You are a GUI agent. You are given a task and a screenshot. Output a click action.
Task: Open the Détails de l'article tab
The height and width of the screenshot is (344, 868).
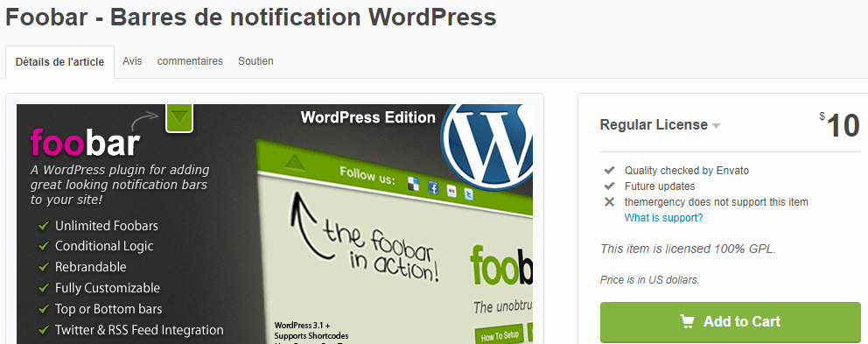click(59, 62)
